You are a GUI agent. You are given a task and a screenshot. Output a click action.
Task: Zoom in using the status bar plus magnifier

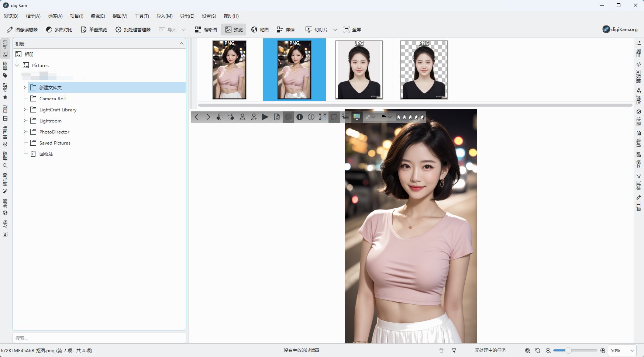tap(603, 350)
